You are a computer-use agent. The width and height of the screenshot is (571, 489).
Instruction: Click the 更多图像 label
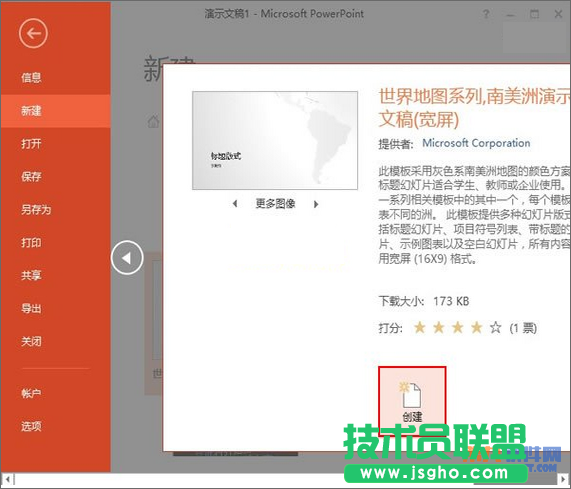(x=275, y=204)
